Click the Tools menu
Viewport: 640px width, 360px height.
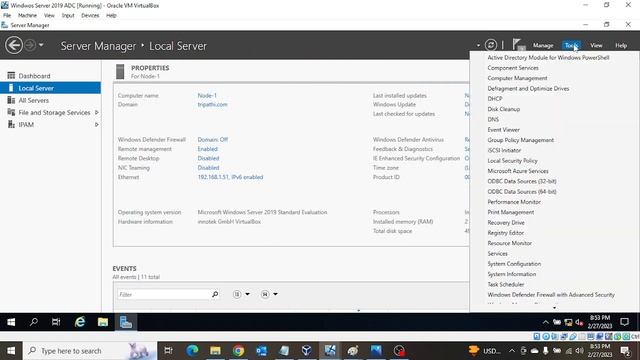(x=571, y=45)
